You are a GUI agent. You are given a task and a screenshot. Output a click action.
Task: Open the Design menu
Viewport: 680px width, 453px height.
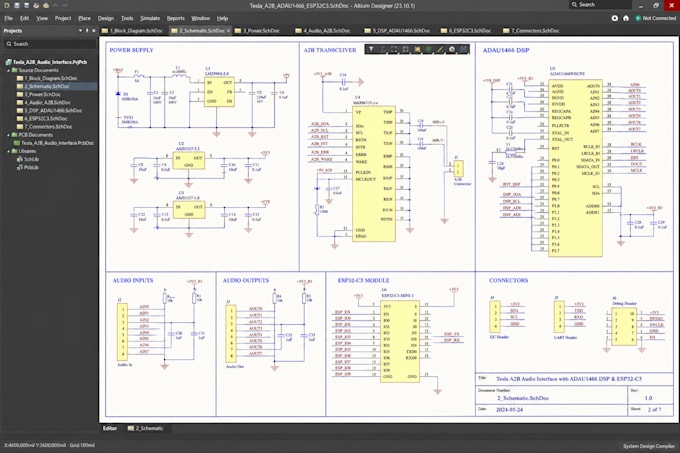106,18
